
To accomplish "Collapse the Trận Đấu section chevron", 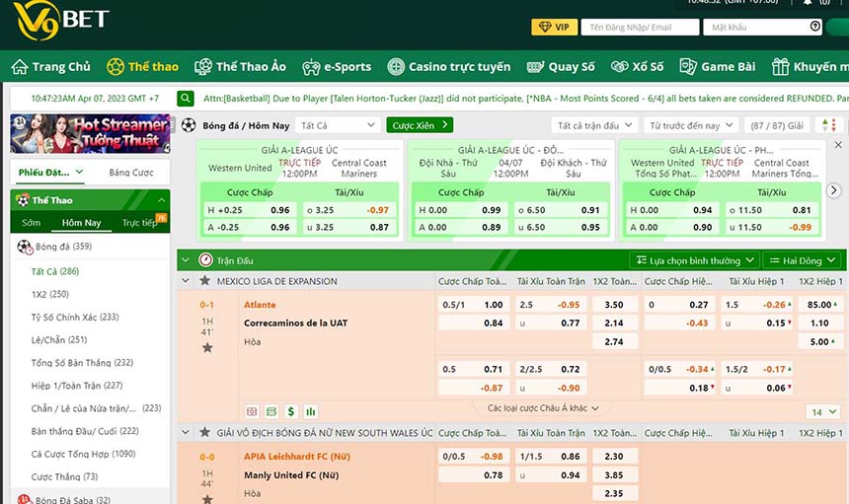I will [186, 260].
